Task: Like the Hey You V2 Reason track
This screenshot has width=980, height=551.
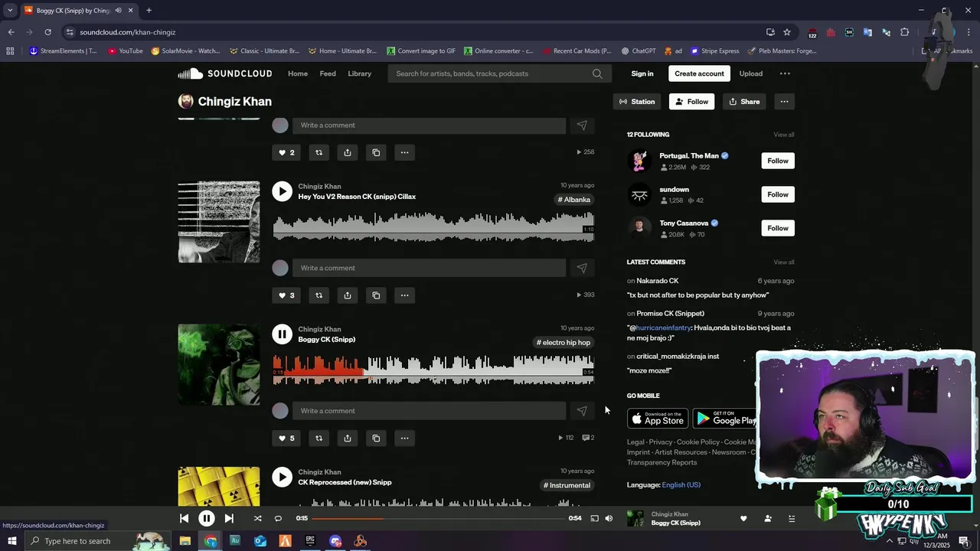Action: (x=286, y=295)
